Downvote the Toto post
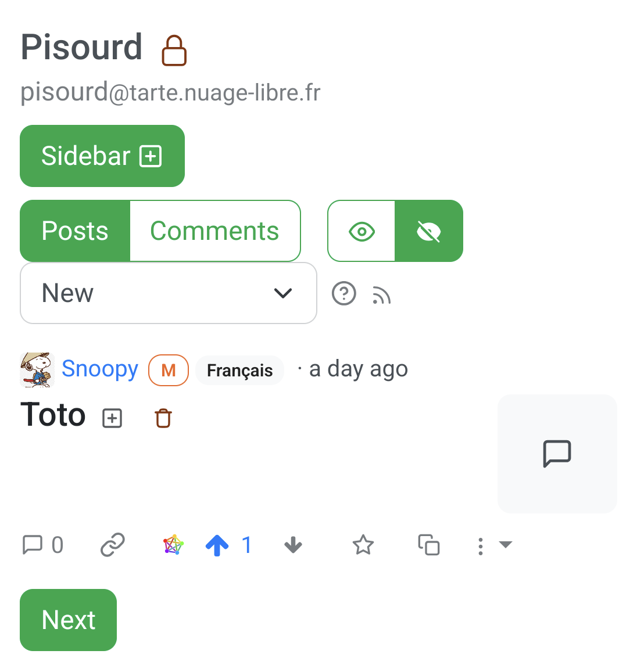This screenshot has width=637, height=672. [x=293, y=545]
